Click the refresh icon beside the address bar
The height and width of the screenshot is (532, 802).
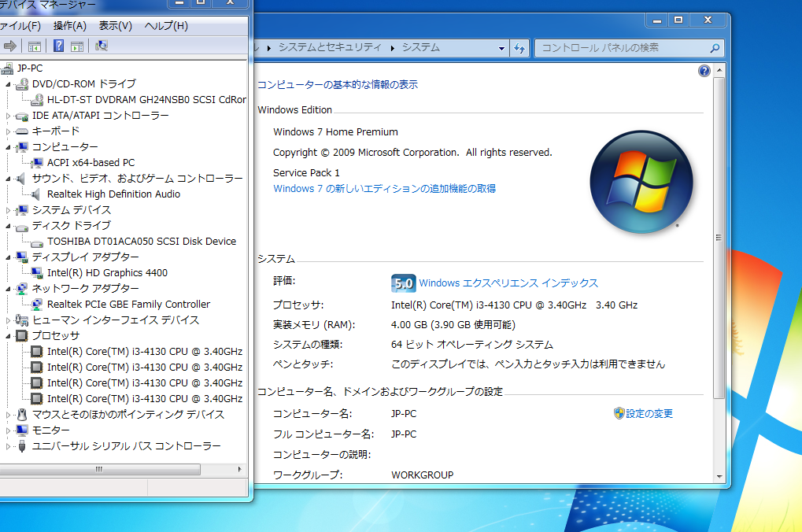[519, 47]
